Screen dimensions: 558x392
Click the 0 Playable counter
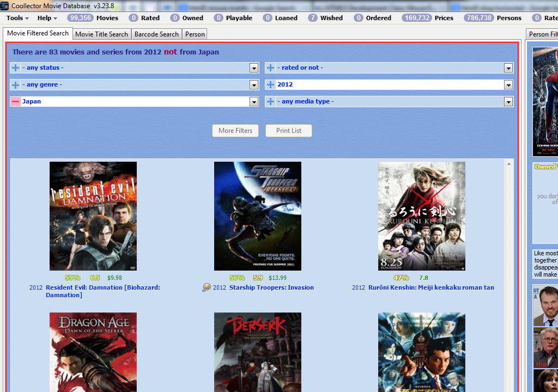click(233, 18)
